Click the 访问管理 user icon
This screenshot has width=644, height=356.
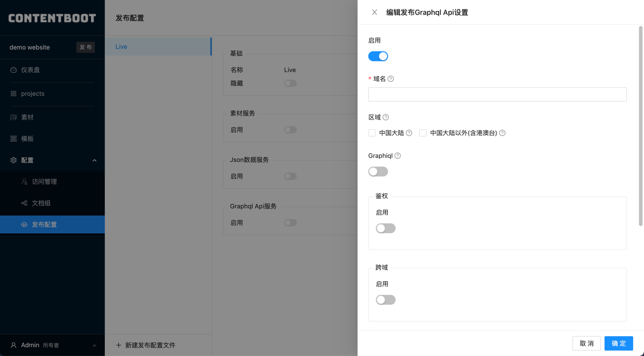pyautogui.click(x=24, y=182)
